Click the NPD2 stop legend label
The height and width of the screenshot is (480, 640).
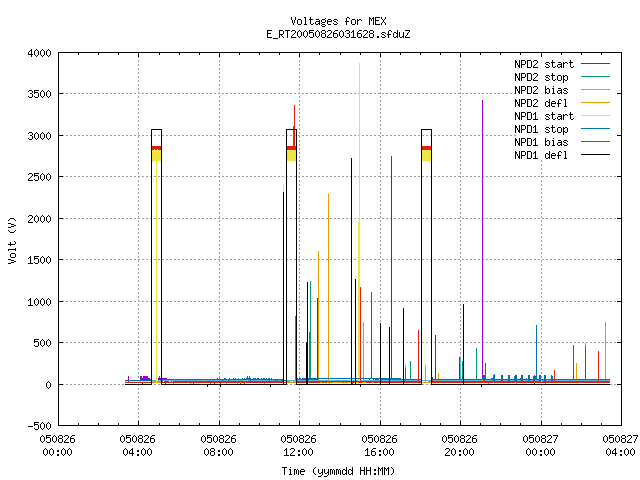[541, 77]
